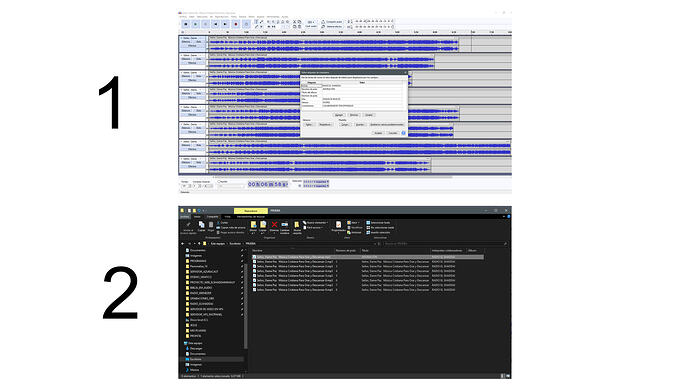Viewport: 690px width, 388px height.
Task: Click the Skip to Start button
Action: [216, 24]
